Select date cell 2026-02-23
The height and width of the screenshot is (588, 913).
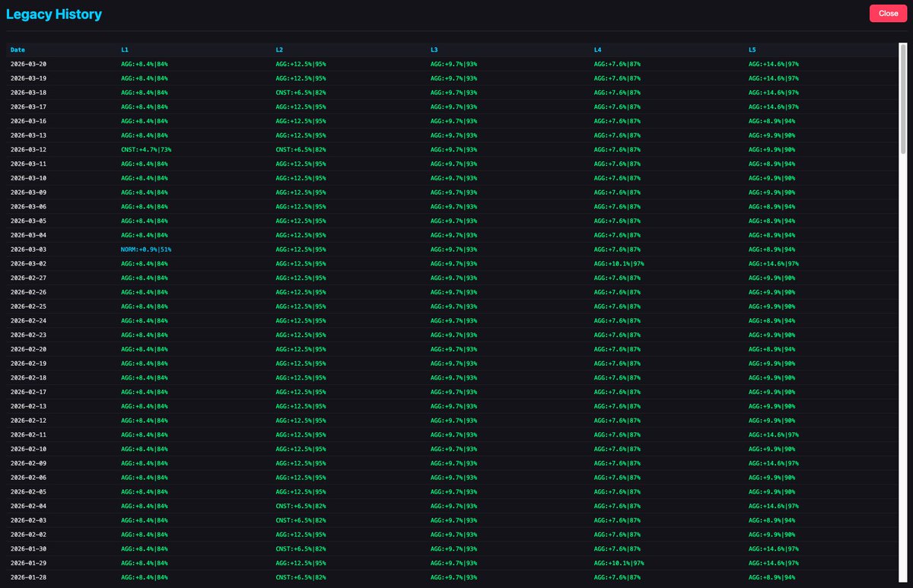(28, 335)
